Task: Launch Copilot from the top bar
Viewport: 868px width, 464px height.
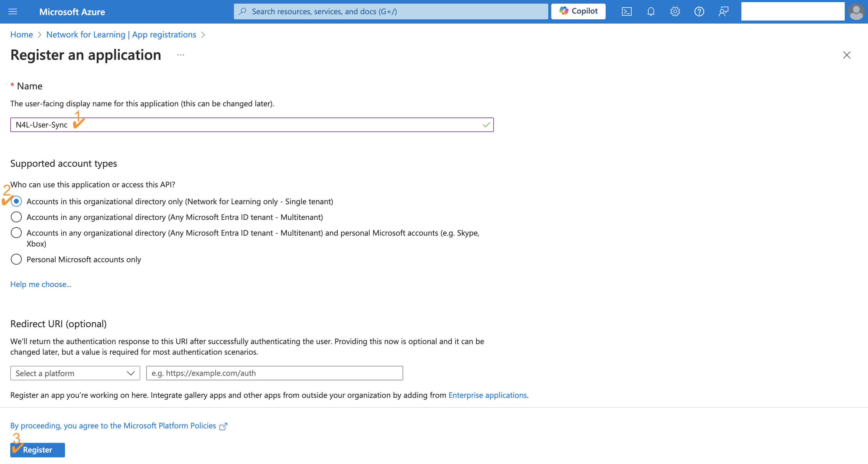Action: (x=578, y=11)
